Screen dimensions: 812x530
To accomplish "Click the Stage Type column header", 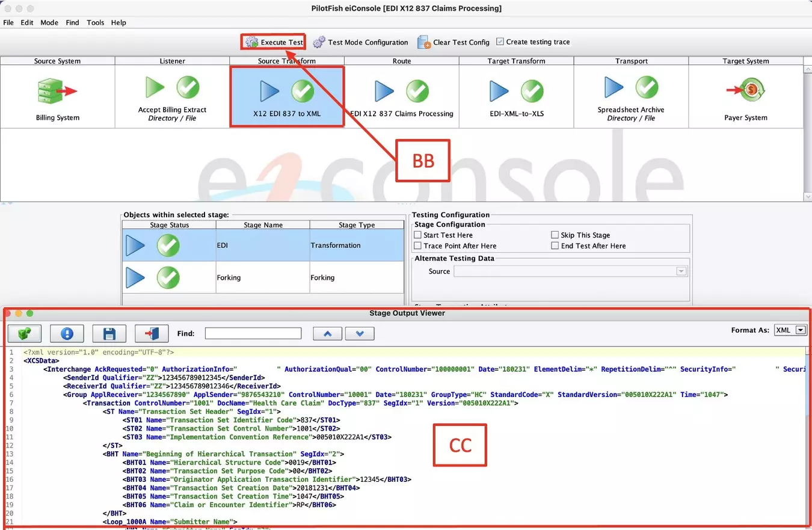I will point(357,225).
